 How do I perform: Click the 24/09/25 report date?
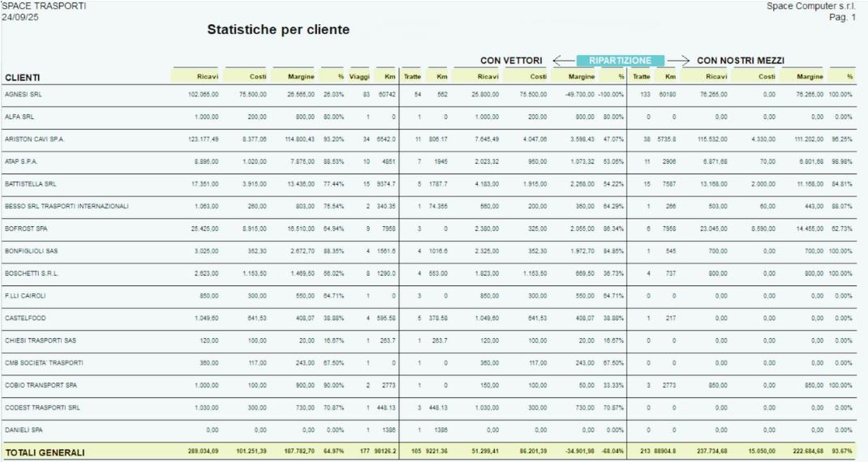[x=19, y=17]
